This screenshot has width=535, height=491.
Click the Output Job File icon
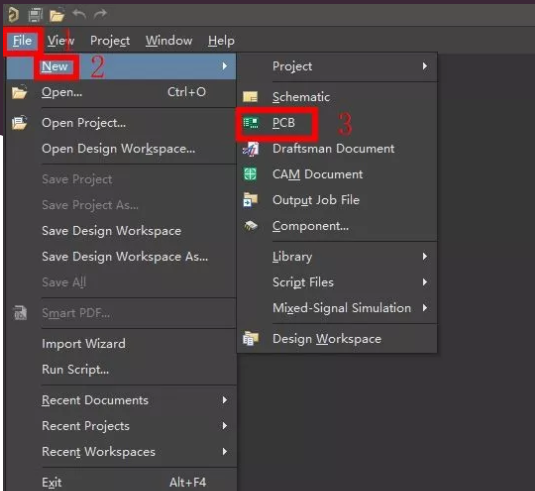point(250,200)
